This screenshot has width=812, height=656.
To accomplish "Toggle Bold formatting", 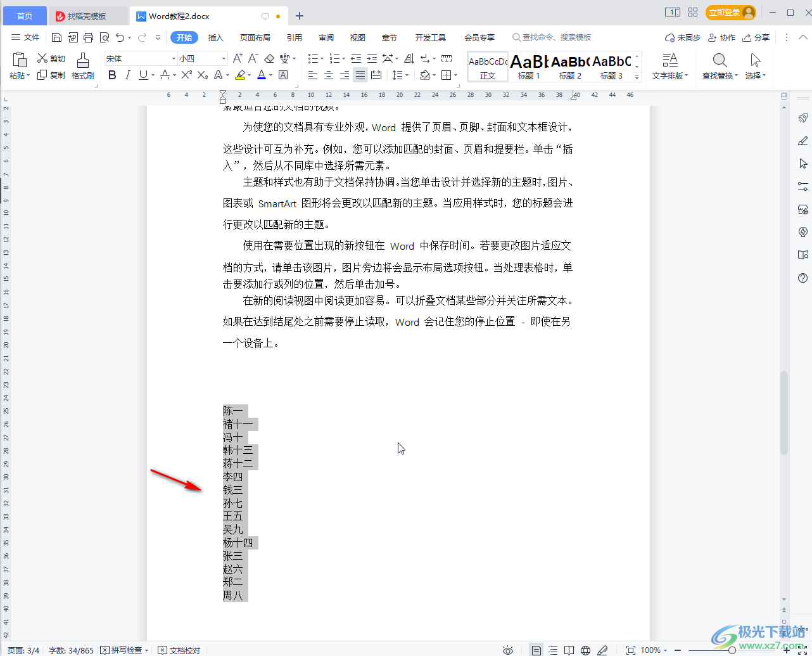I will pos(112,75).
